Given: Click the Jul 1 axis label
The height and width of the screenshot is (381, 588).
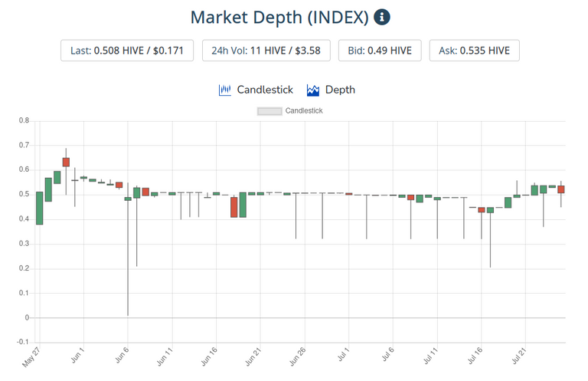Looking at the screenshot, I should (343, 355).
